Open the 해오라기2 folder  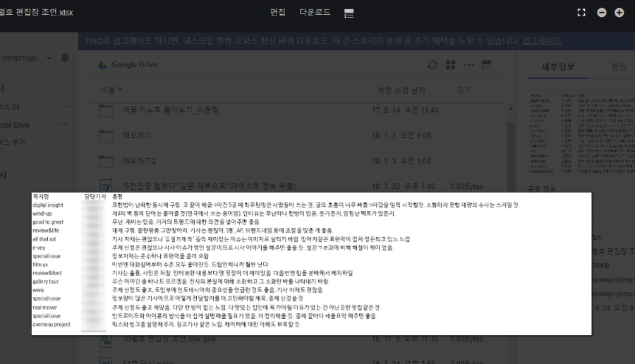coord(139,161)
